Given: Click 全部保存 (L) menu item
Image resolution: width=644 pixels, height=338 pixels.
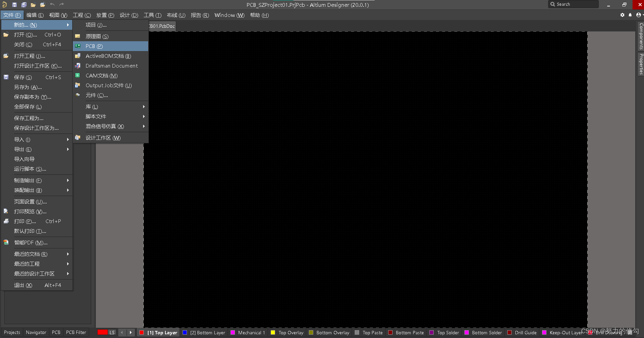Looking at the screenshot, I should (37, 106).
